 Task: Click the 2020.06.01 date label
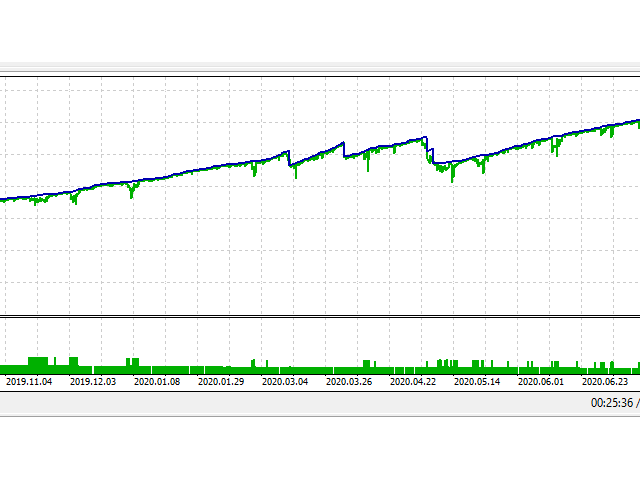pyautogui.click(x=541, y=382)
